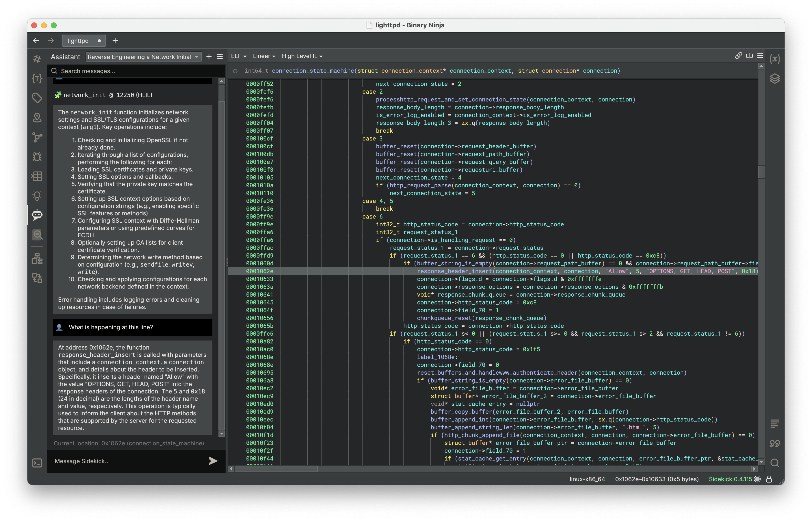This screenshot has width=812, height=521.
Task: Toggle the split view pane icon
Action: (x=749, y=56)
